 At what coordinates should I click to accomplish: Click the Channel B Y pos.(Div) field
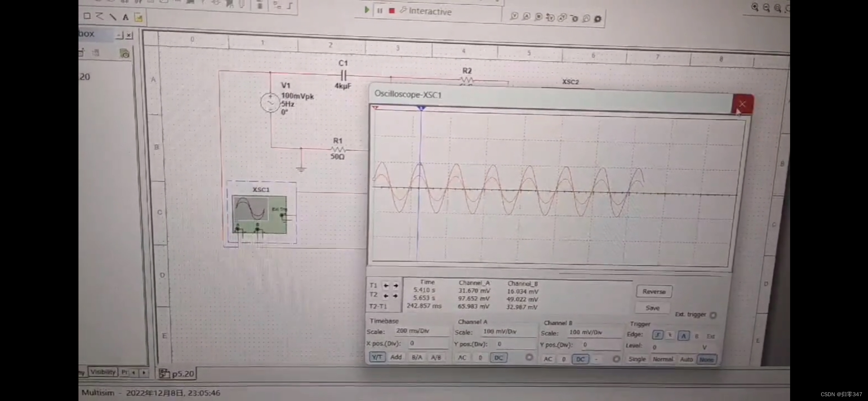tap(601, 345)
